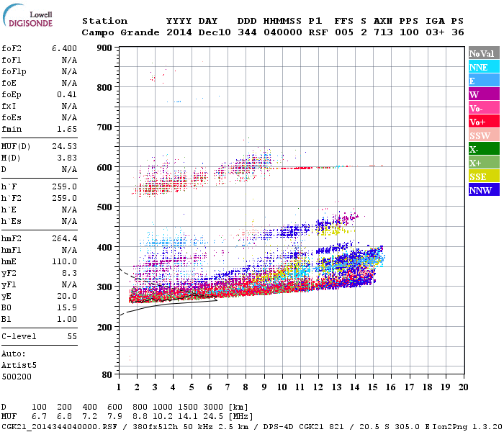
Task: Click the MUF(D) value 24.53
Action: click(x=64, y=146)
